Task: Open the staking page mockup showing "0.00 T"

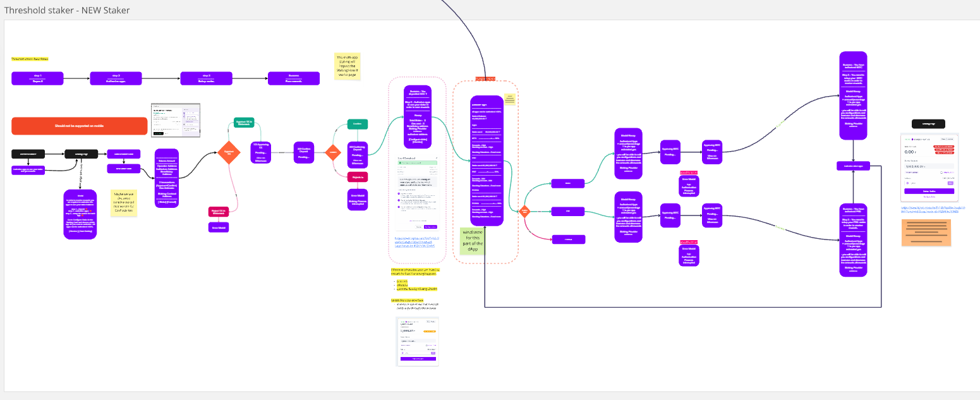Action: 929,168
